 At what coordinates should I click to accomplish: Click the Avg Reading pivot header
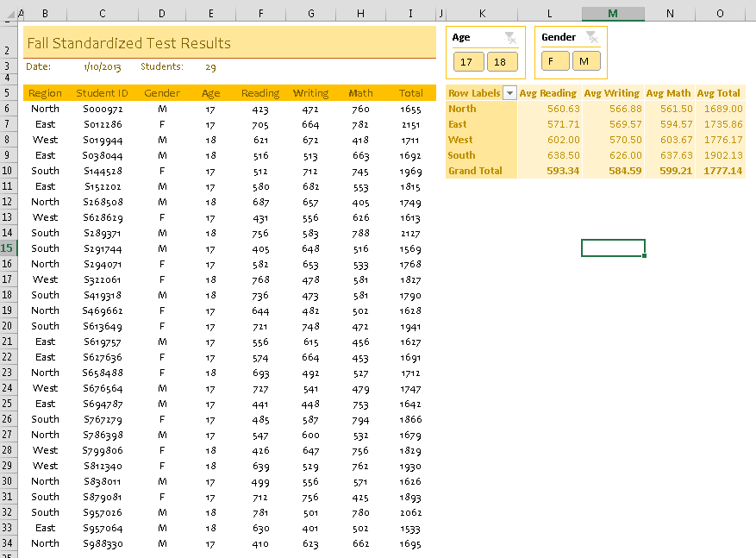(547, 93)
